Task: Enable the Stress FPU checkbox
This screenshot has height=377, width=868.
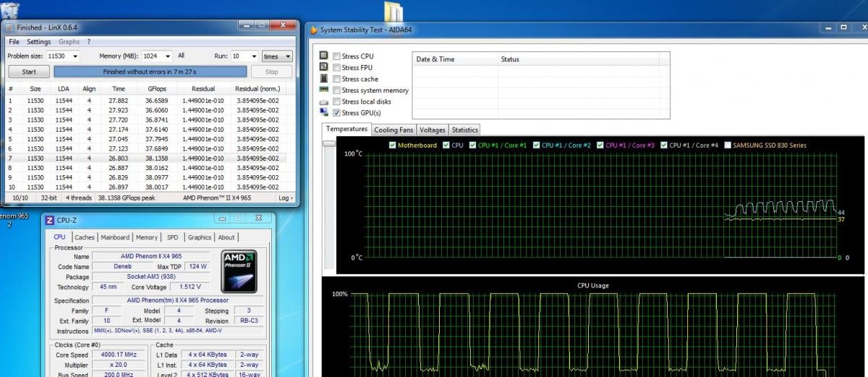Action: (x=336, y=67)
